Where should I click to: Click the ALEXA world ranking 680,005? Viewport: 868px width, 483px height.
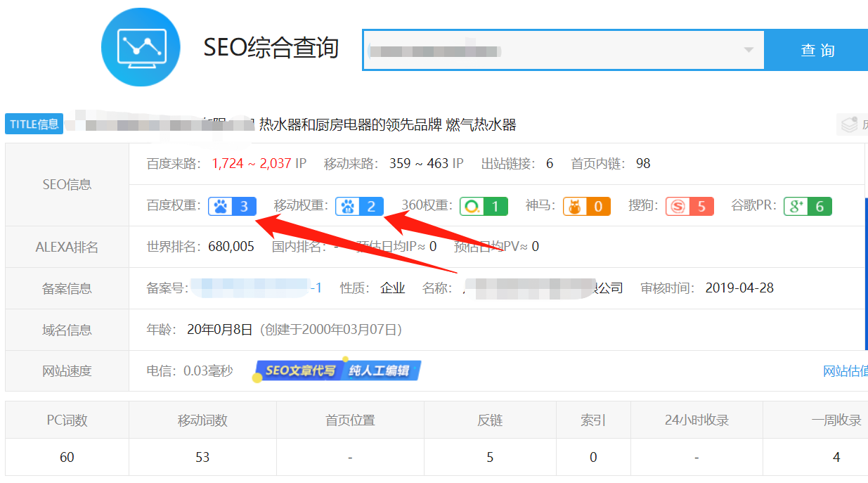(231, 247)
